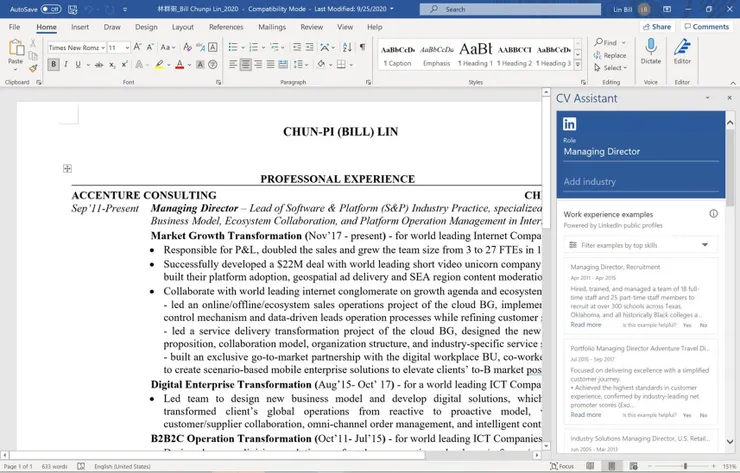The image size is (740, 473).
Task: Click the Share button
Action: tap(657, 27)
